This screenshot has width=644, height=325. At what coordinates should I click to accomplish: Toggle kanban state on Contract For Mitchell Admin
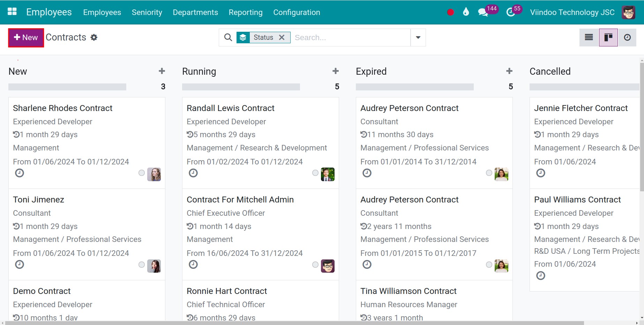[315, 265]
